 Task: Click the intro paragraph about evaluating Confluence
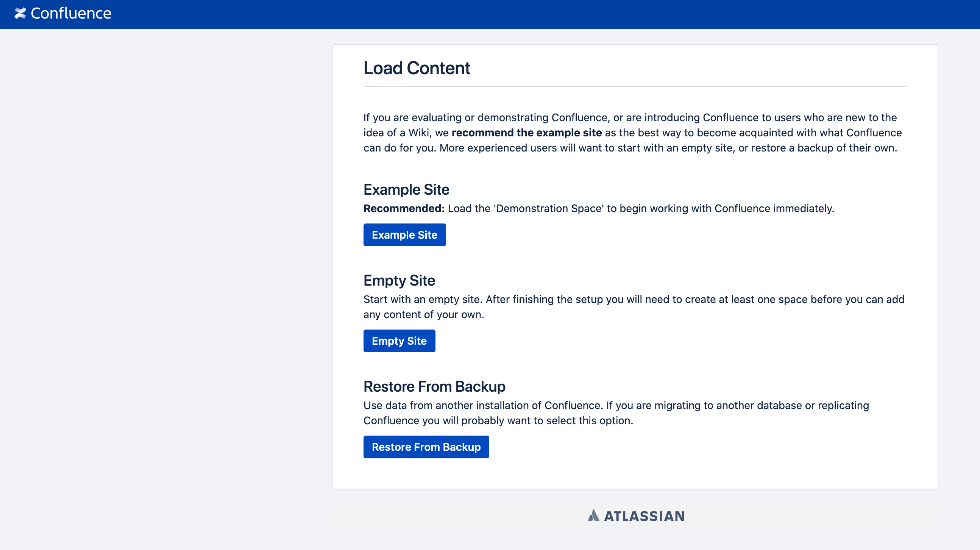coord(632,133)
